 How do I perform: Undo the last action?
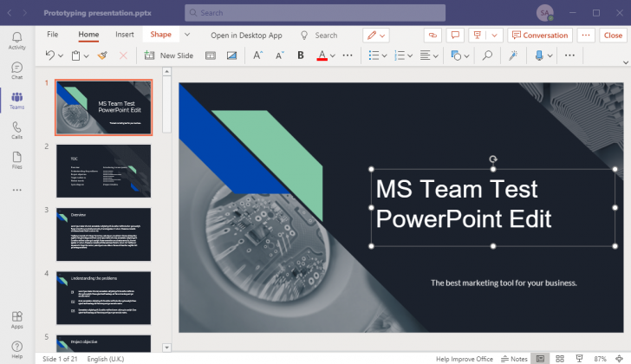coord(50,55)
